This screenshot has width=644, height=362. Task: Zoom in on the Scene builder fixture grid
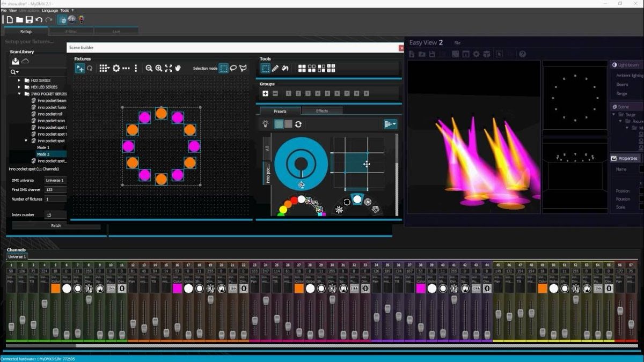pos(159,68)
